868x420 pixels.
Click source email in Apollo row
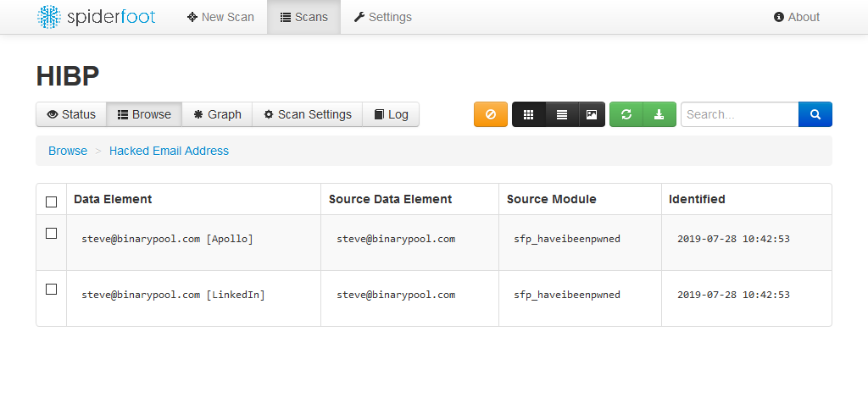pyautogui.click(x=396, y=240)
